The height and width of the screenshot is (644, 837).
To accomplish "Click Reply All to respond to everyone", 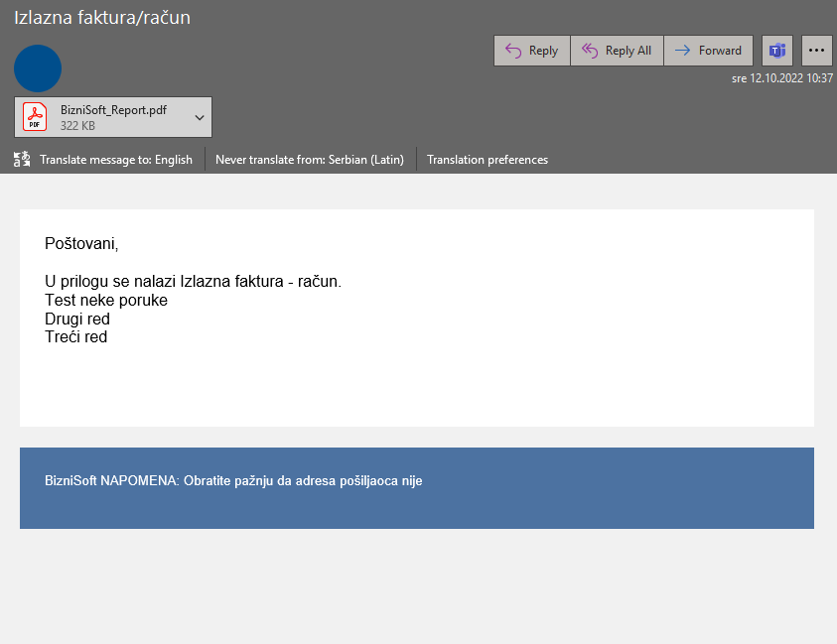I will point(617,51).
